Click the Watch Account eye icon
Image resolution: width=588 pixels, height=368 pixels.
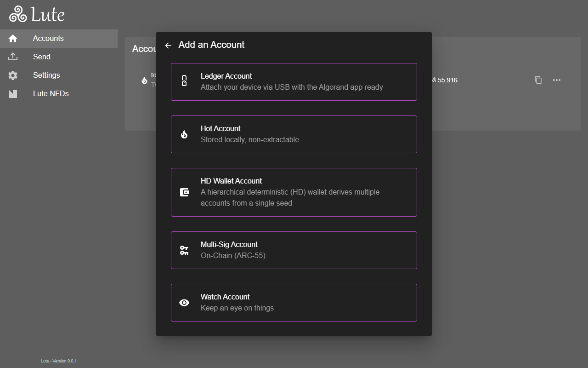coord(184,303)
